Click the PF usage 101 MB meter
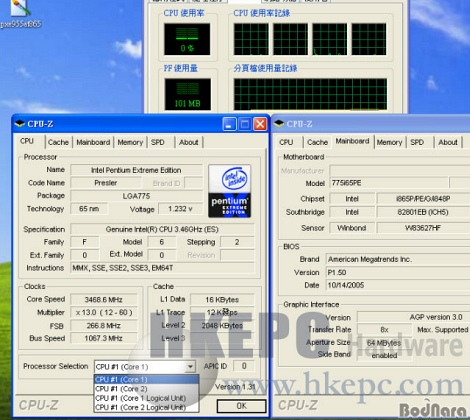470x420 pixels. 187,94
